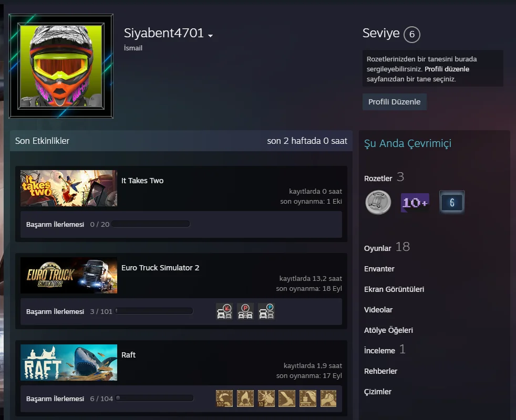
Task: Click the 'son oynanma: 18 Eyl' text
Action: [309, 288]
